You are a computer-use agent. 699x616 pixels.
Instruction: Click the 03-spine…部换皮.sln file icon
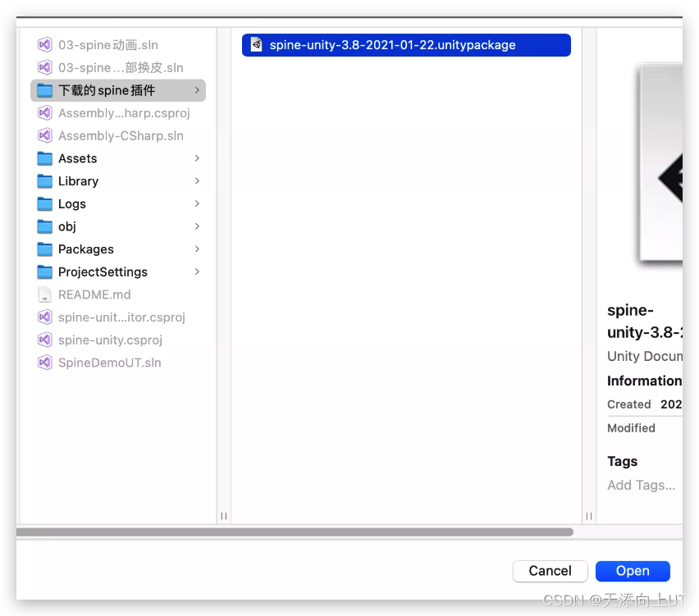(44, 67)
